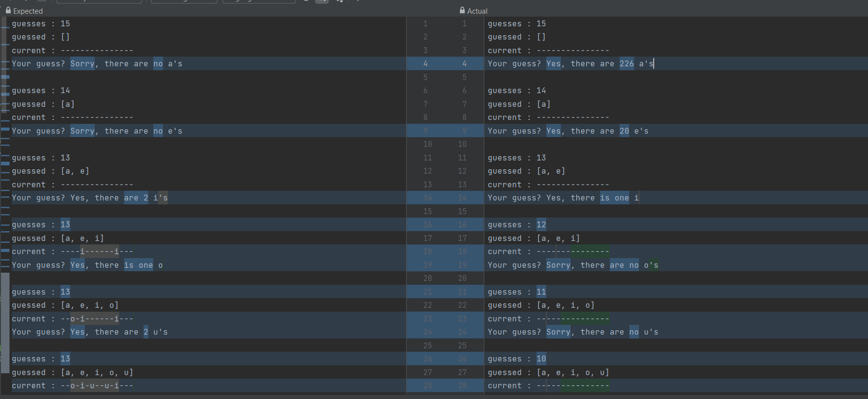The height and width of the screenshot is (399, 868).
Task: Click 'guessed : [a, e, i, o, u]' in Expected
Action: tap(72, 372)
